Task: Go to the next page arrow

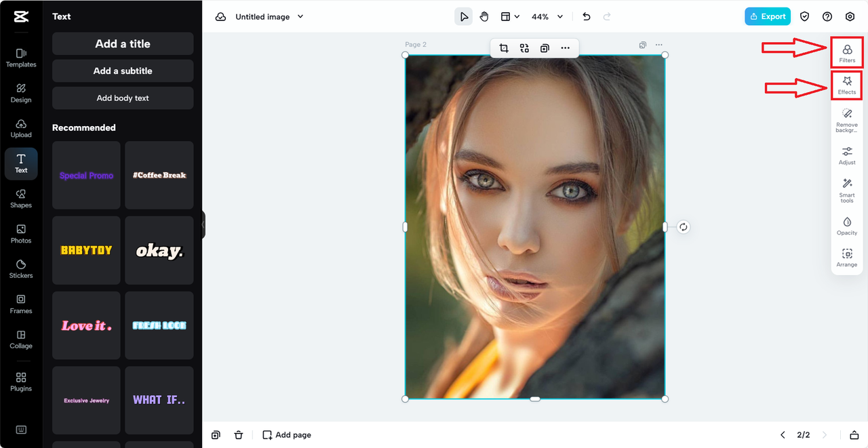Action: [x=825, y=435]
